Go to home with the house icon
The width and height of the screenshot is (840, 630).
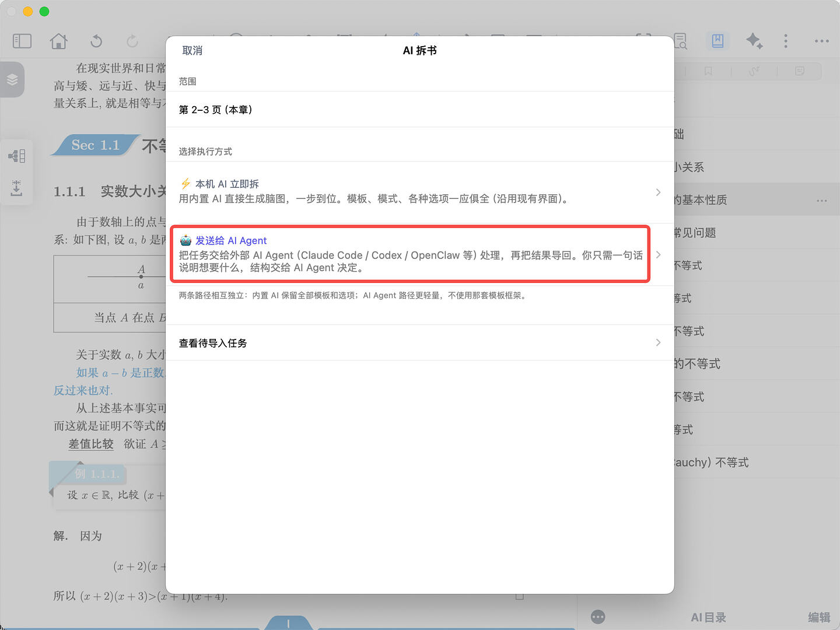pos(59,41)
